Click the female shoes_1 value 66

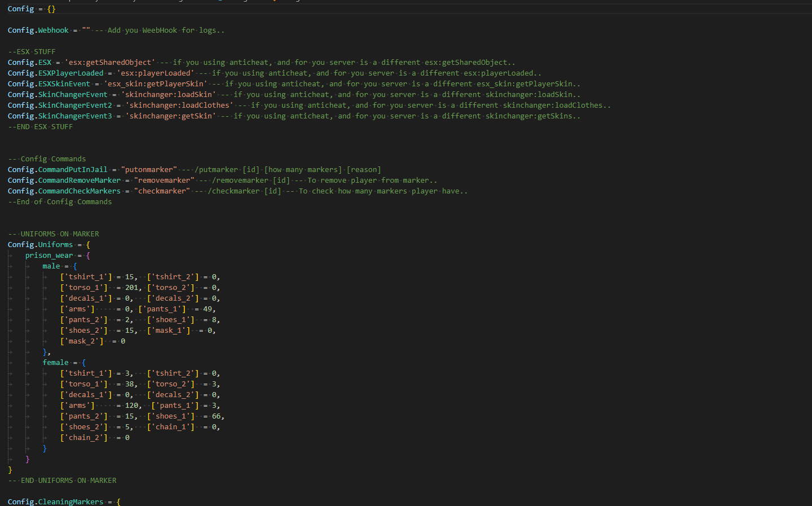click(217, 416)
